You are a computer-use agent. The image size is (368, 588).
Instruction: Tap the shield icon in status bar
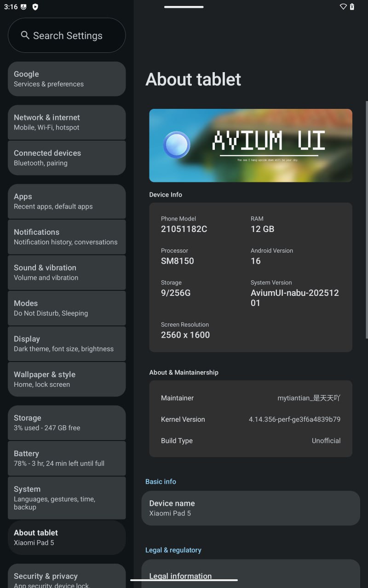tap(35, 7)
